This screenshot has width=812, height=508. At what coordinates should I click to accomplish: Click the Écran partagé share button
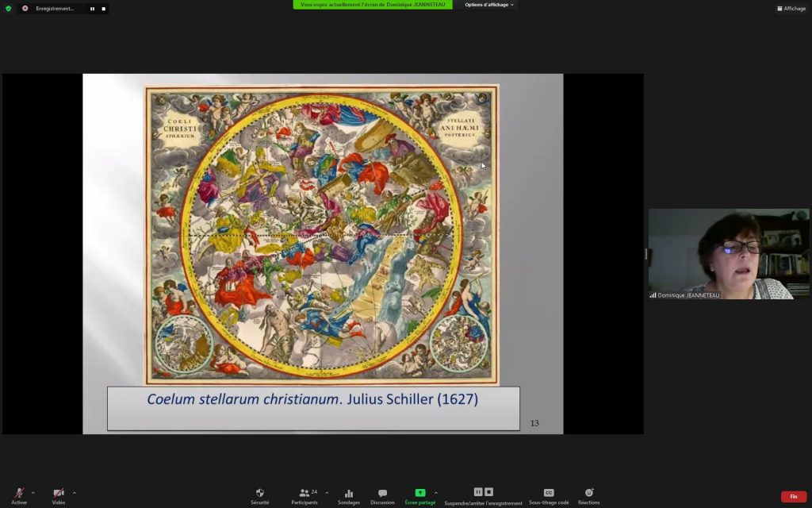coord(420,496)
